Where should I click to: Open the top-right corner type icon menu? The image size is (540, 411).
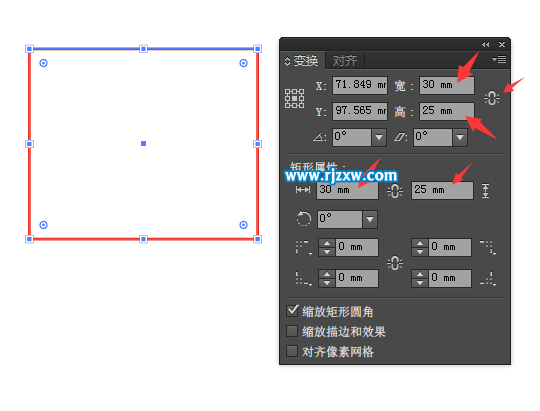(x=488, y=247)
